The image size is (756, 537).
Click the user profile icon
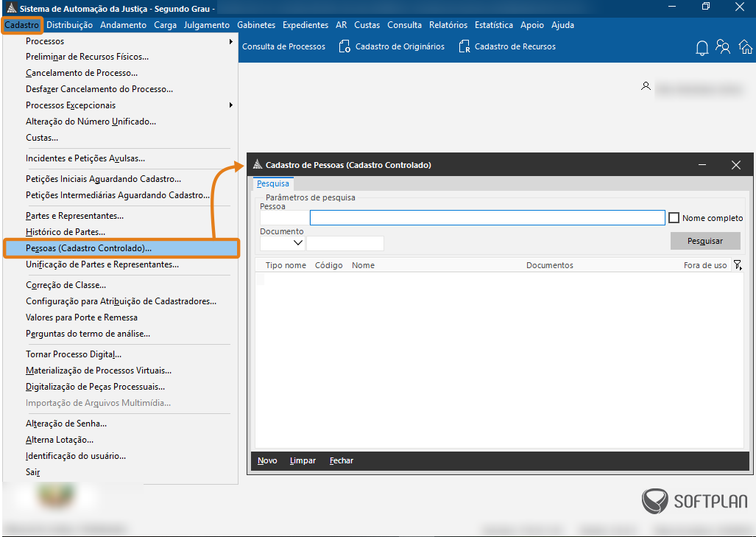click(646, 86)
